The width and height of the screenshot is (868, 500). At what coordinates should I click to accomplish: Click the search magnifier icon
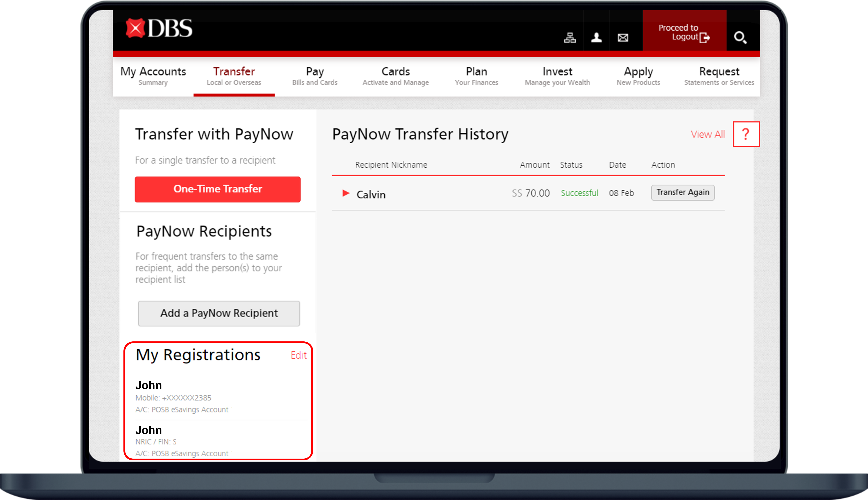pyautogui.click(x=740, y=37)
